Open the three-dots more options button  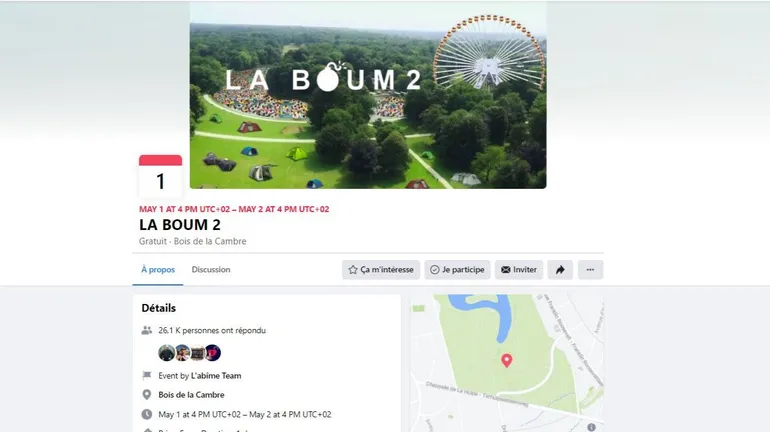(590, 270)
